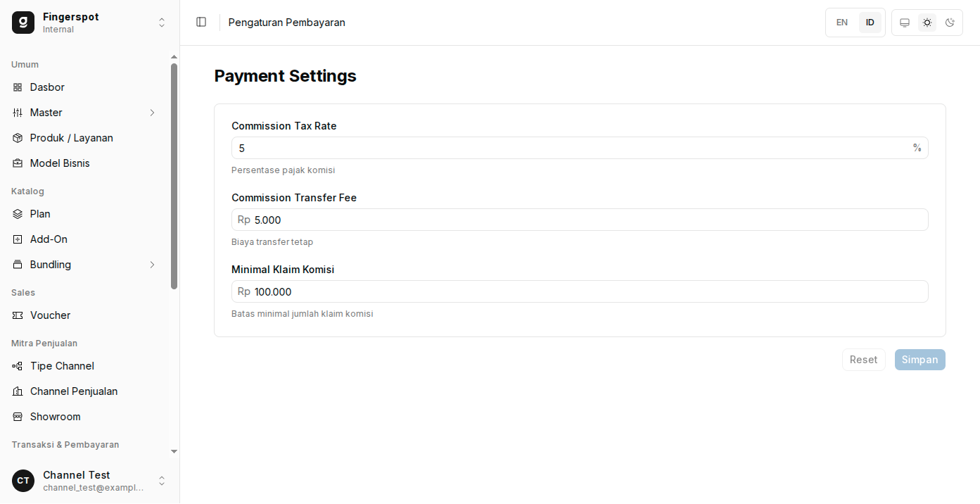Open the Model Bisnis page
The image size is (980, 504).
click(84, 163)
